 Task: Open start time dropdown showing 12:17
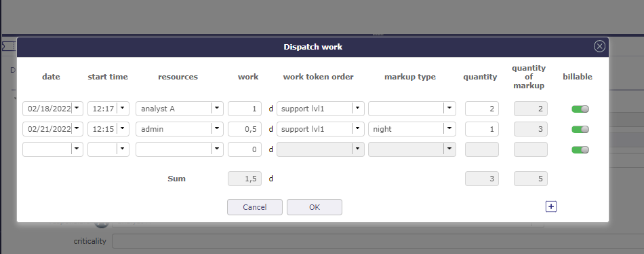pos(123,109)
